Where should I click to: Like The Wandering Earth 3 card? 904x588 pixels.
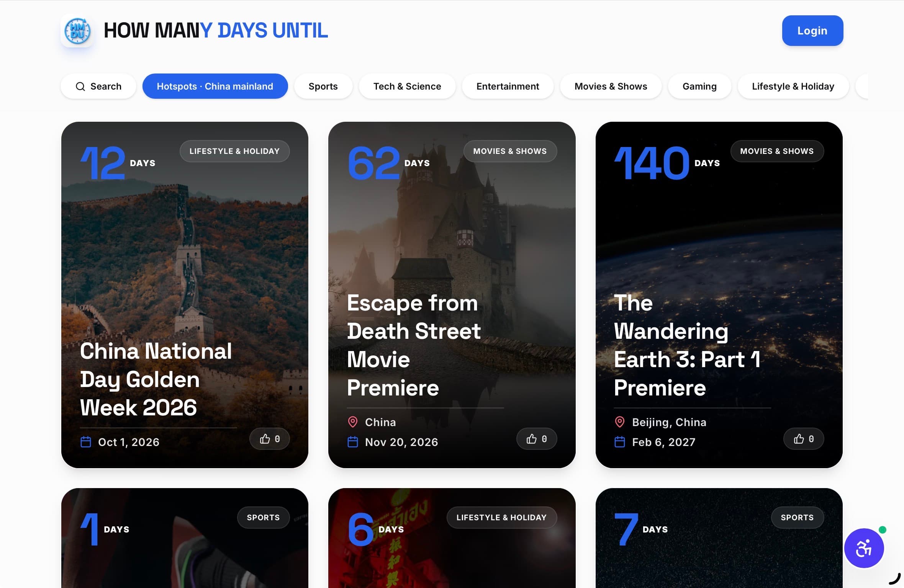tap(804, 439)
